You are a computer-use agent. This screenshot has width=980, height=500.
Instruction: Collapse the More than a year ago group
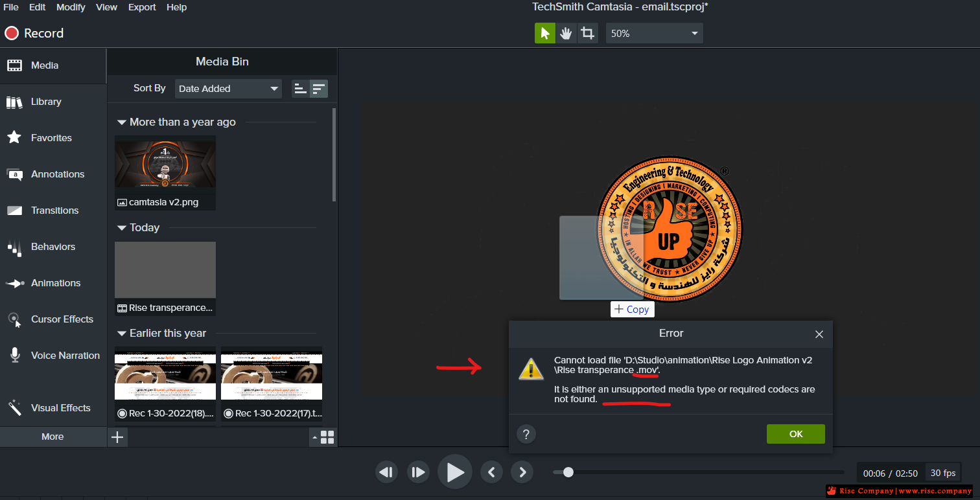[x=121, y=122]
